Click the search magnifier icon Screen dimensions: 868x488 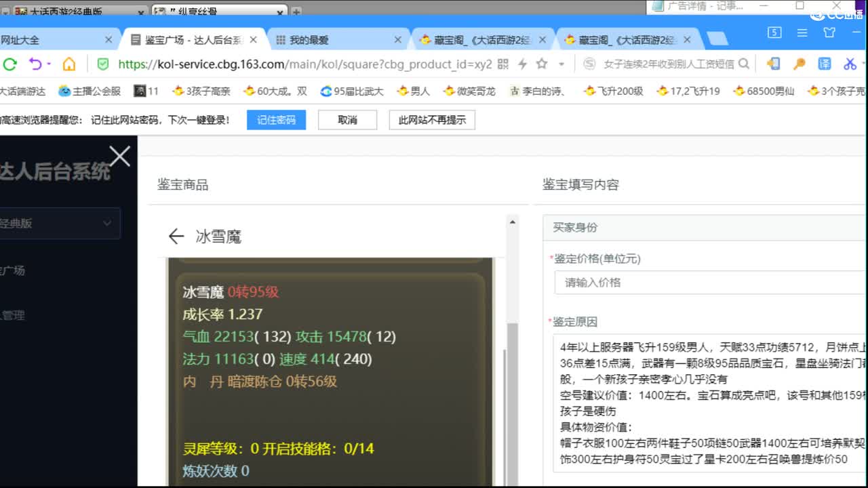click(x=744, y=64)
